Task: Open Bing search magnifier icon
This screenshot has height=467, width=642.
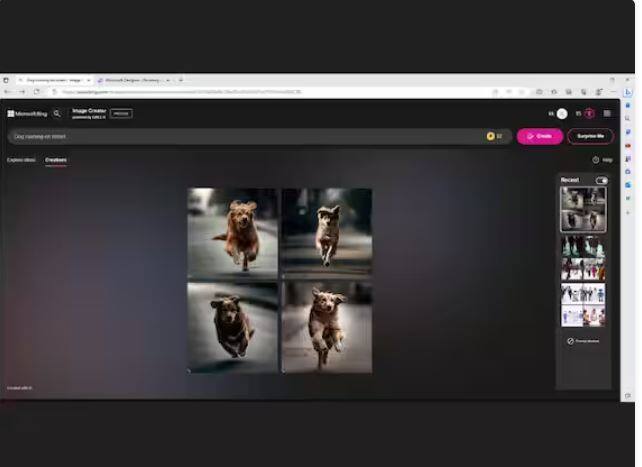Action: (x=57, y=114)
